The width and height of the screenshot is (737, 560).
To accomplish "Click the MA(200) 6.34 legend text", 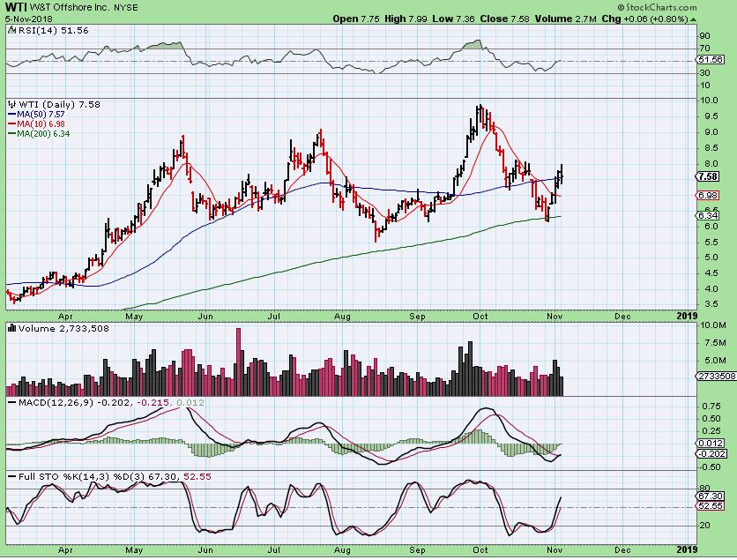I will coord(44,134).
